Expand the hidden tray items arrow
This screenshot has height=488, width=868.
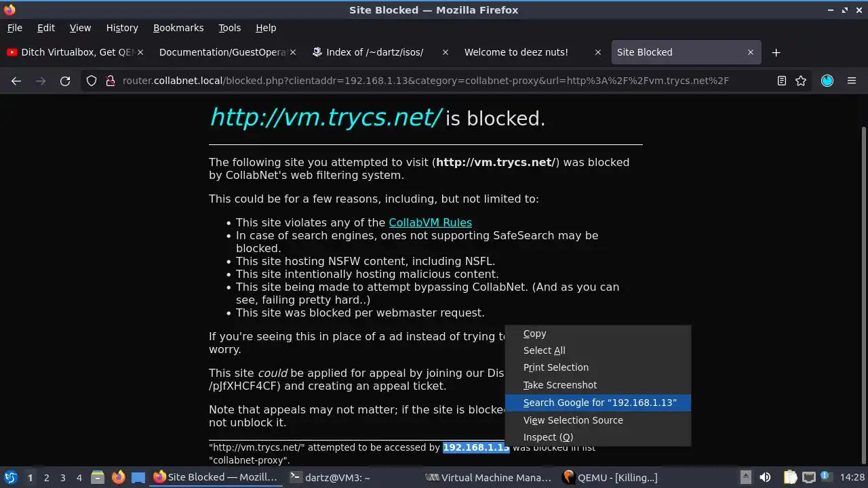click(745, 477)
